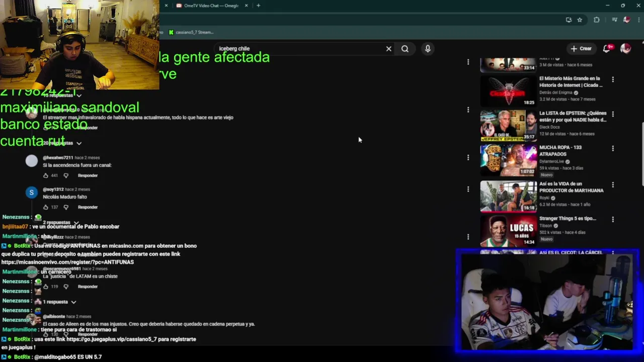Open the marijuana producer 16:18 thumbnail
Screen dimensions: 644x362
click(x=508, y=196)
